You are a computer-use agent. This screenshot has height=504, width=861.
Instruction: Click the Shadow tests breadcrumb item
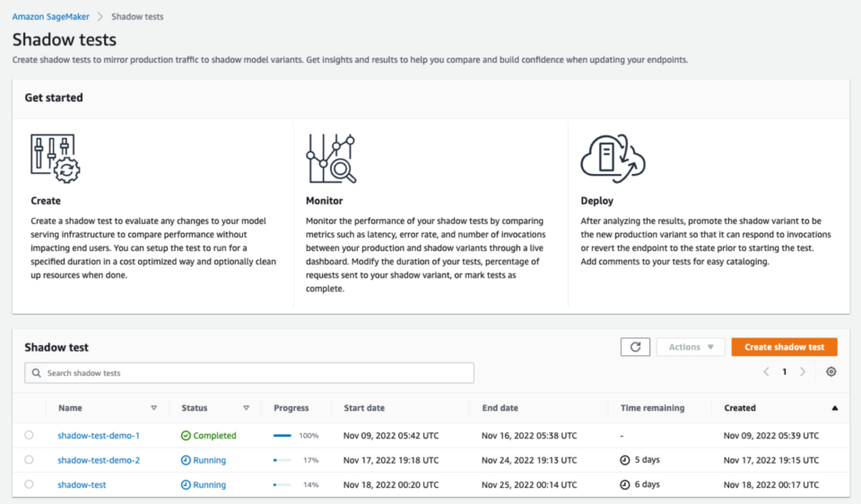137,17
